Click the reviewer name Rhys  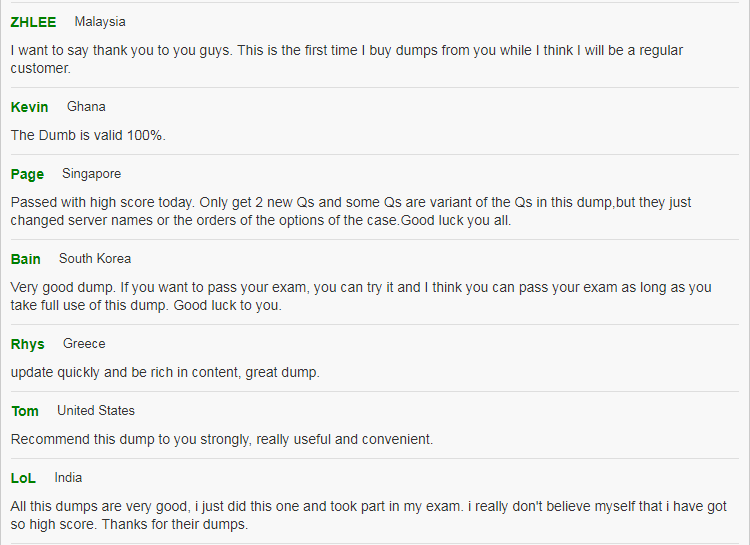click(x=27, y=344)
